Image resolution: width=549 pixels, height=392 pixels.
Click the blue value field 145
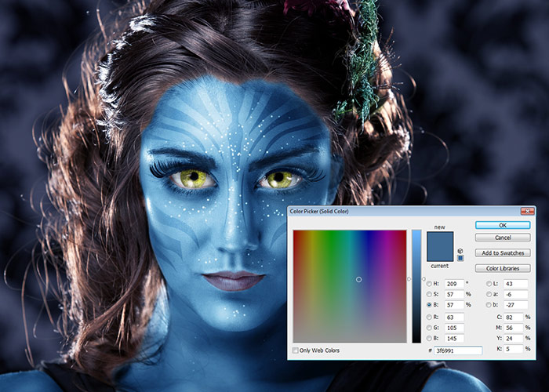click(454, 339)
